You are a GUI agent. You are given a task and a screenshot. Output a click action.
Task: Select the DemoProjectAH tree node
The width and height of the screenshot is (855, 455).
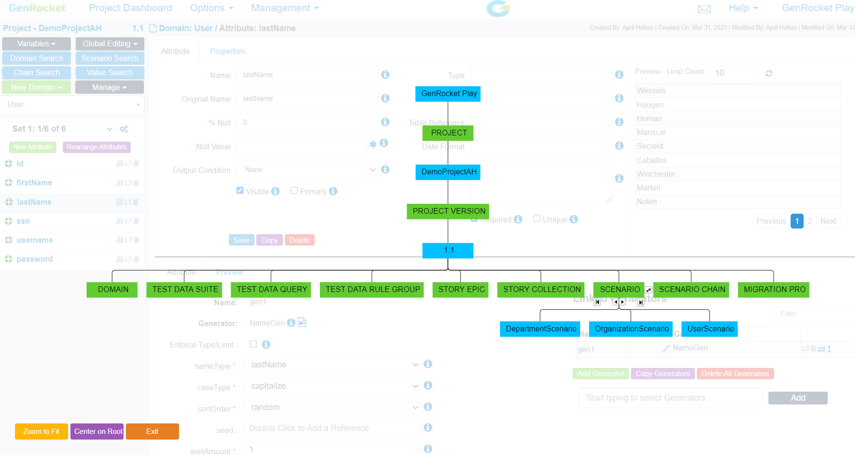(x=449, y=172)
